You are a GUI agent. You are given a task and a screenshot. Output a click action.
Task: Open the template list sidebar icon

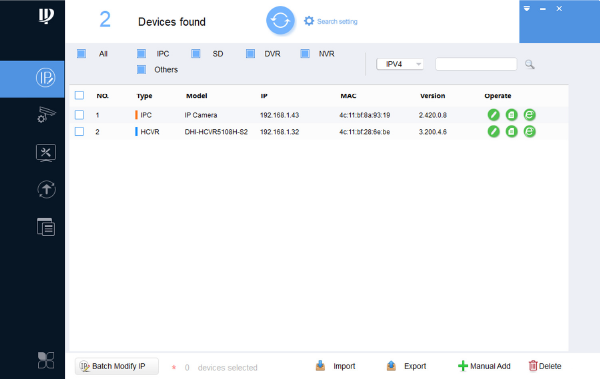(x=46, y=227)
